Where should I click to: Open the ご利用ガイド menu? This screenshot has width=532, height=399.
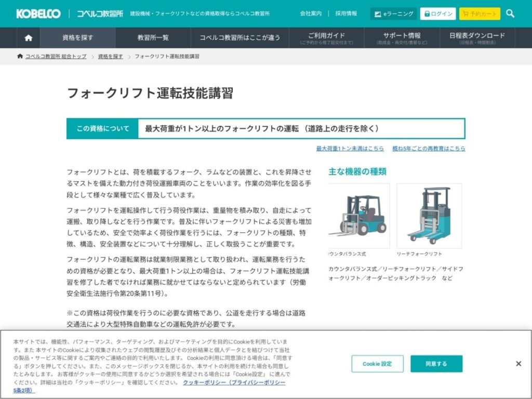click(326, 37)
